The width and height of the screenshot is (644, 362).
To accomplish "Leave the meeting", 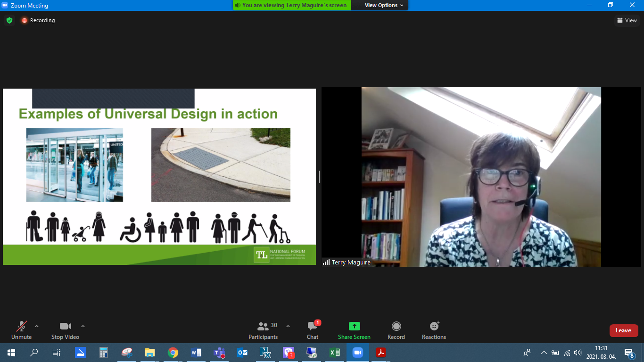I will [x=623, y=330].
